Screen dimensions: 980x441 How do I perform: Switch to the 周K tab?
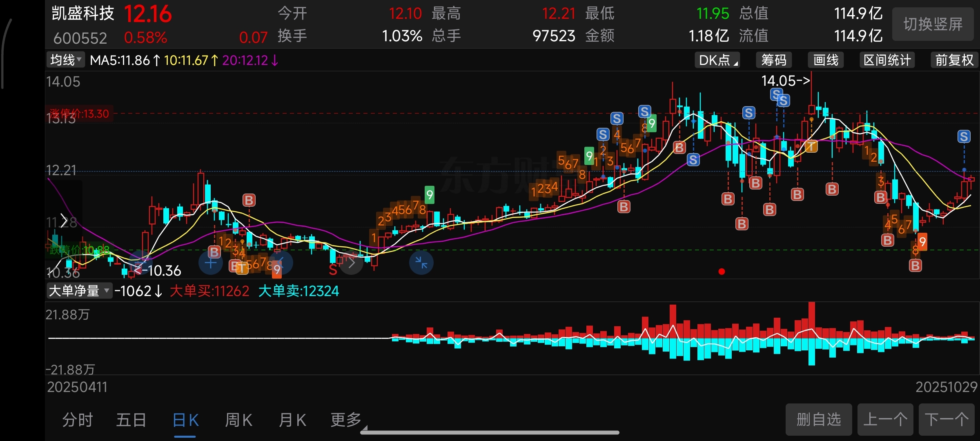pyautogui.click(x=238, y=420)
